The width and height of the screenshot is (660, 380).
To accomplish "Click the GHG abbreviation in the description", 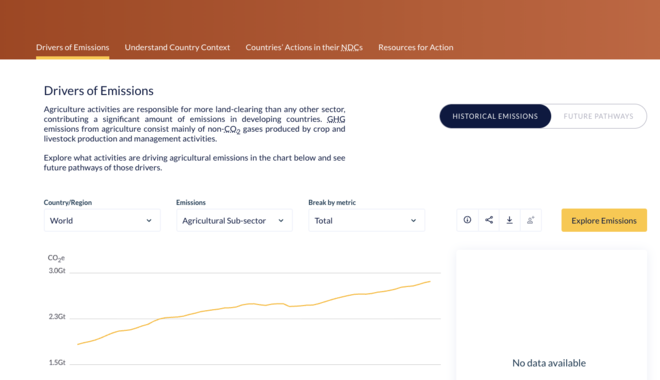I will (336, 119).
